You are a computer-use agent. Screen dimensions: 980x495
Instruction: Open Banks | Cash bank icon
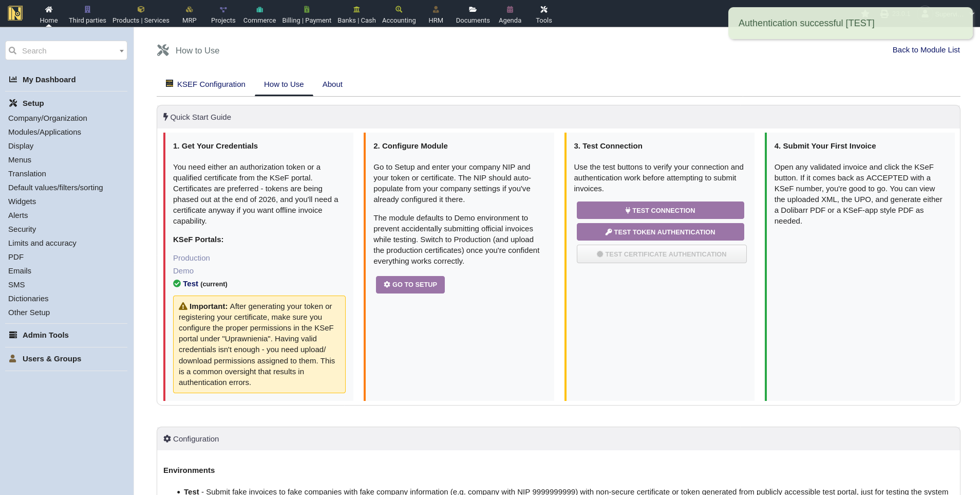pyautogui.click(x=356, y=9)
